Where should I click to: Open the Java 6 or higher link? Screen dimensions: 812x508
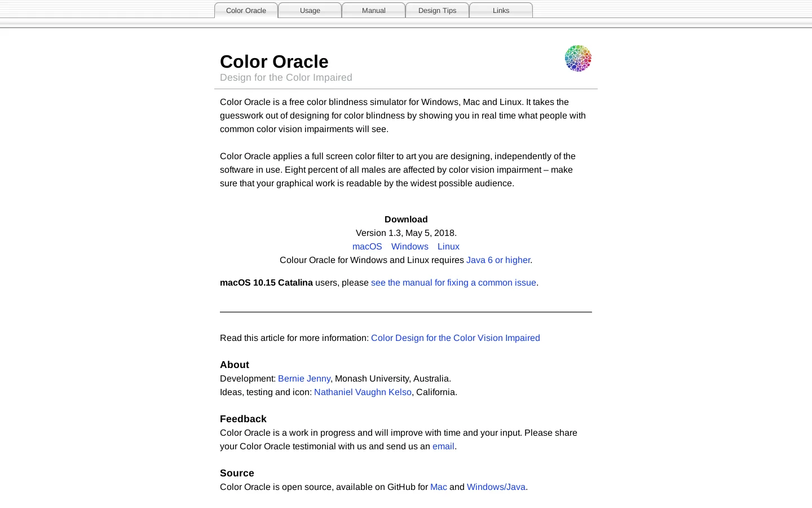tap(498, 260)
